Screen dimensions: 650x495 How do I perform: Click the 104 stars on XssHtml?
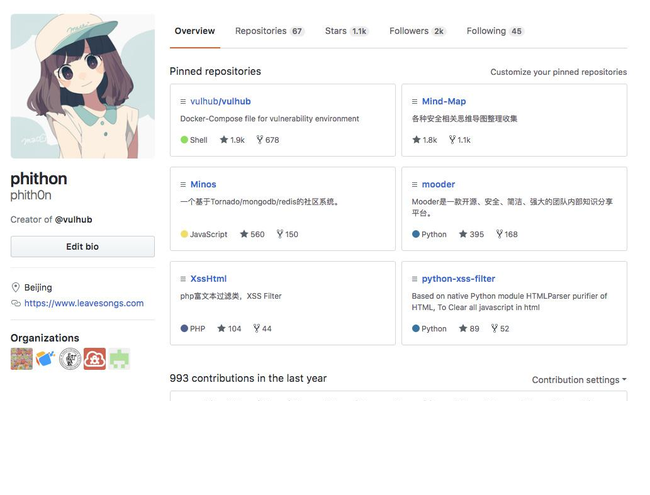(229, 329)
